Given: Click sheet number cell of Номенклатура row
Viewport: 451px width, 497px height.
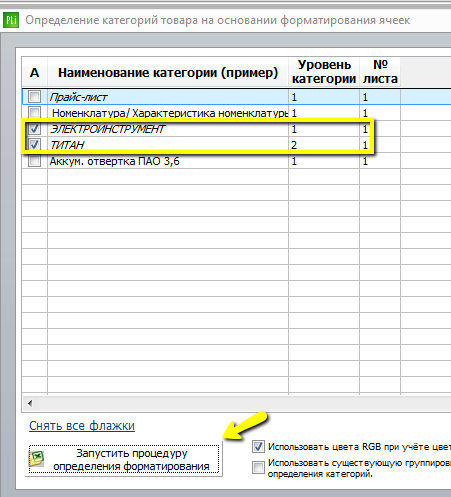Looking at the screenshot, I should 380,113.
